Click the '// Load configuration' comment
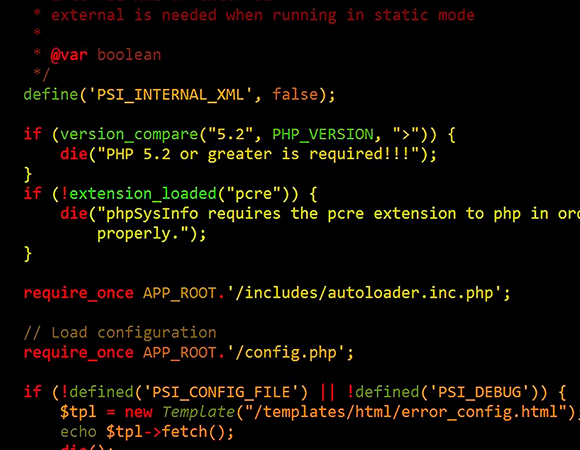 (x=120, y=333)
